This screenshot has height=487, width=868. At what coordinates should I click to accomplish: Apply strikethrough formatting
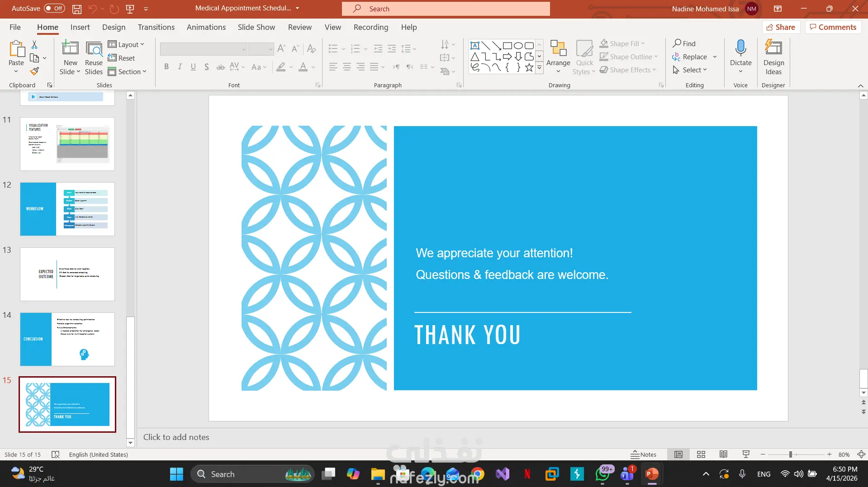[220, 67]
